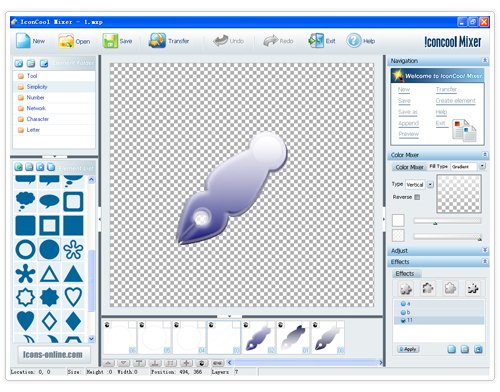
Task: Open the Fill Type Gradient dropdown
Action: click(482, 166)
